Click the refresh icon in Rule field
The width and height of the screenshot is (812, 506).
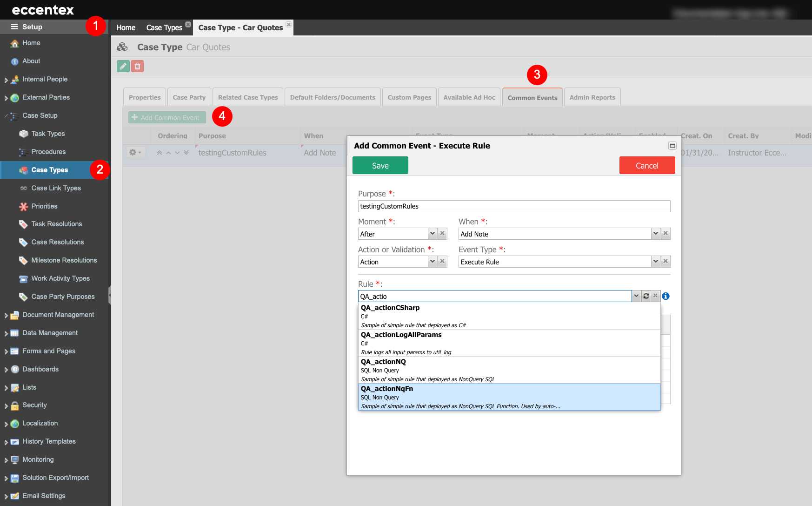(x=646, y=296)
